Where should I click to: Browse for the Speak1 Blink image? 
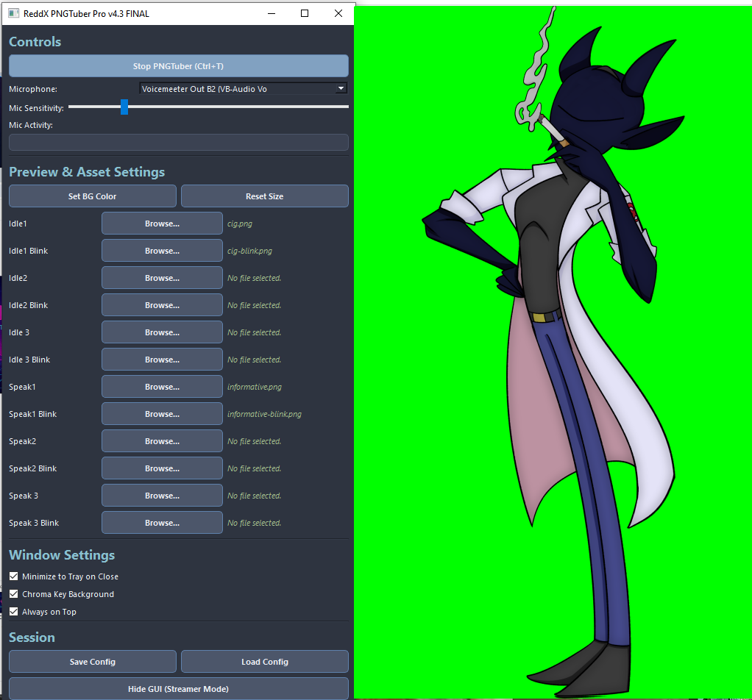162,414
